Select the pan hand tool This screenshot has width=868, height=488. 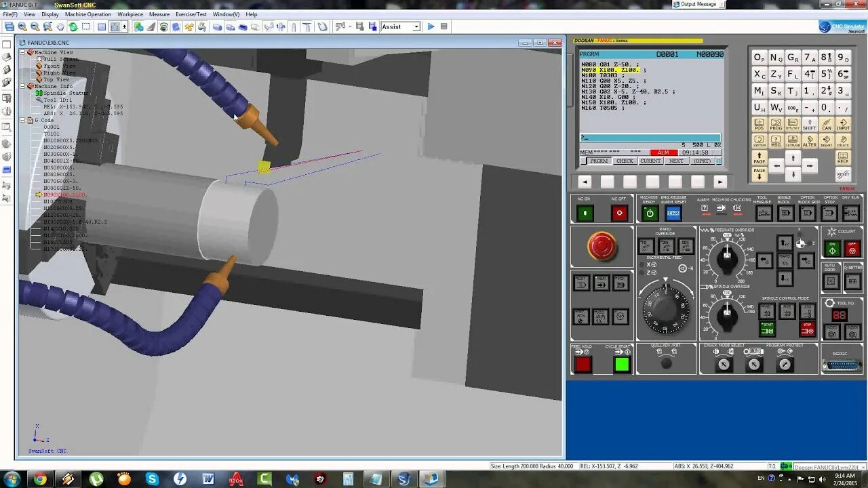coord(60,26)
